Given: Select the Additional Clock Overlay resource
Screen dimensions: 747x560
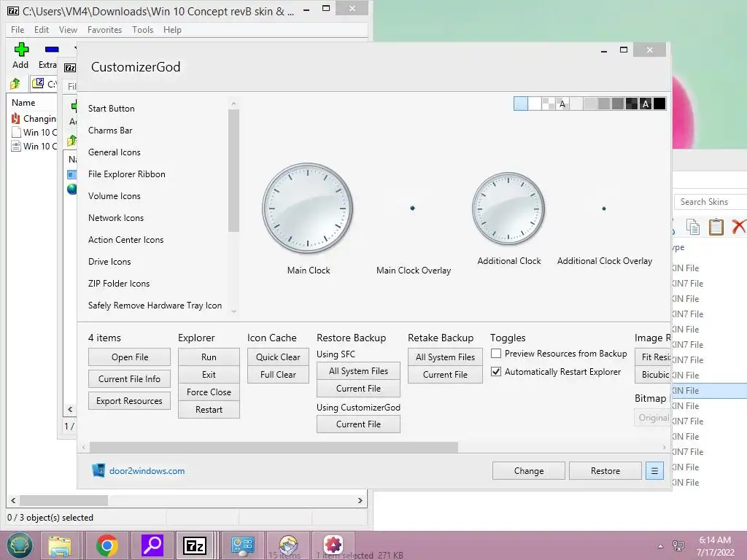Looking at the screenshot, I should click(x=604, y=209).
